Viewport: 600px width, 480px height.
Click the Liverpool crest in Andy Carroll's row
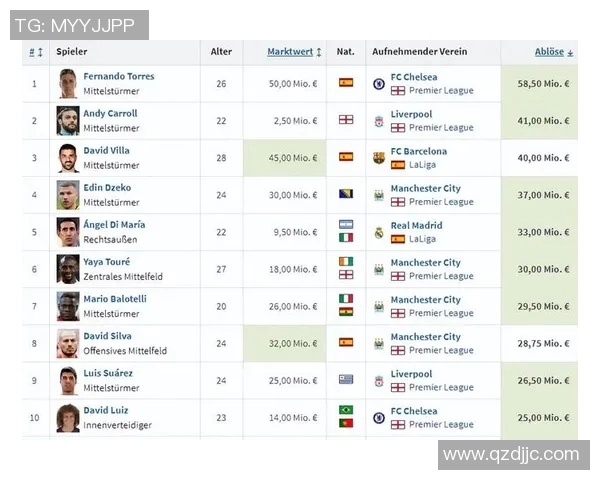pos(379,121)
